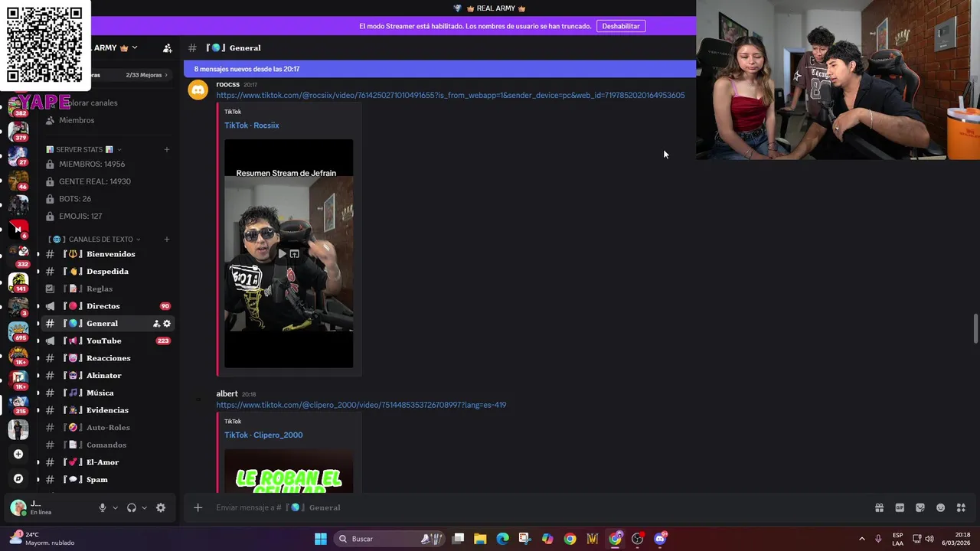
Task: Open Windows Start menu
Action: click(x=321, y=539)
